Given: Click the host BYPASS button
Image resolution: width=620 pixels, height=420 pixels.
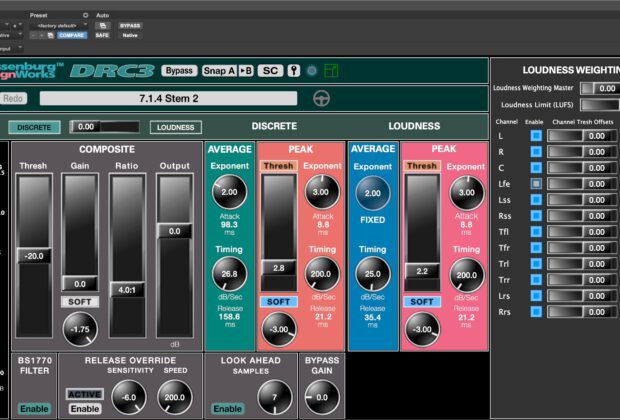Looking at the screenshot, I should (130, 26).
